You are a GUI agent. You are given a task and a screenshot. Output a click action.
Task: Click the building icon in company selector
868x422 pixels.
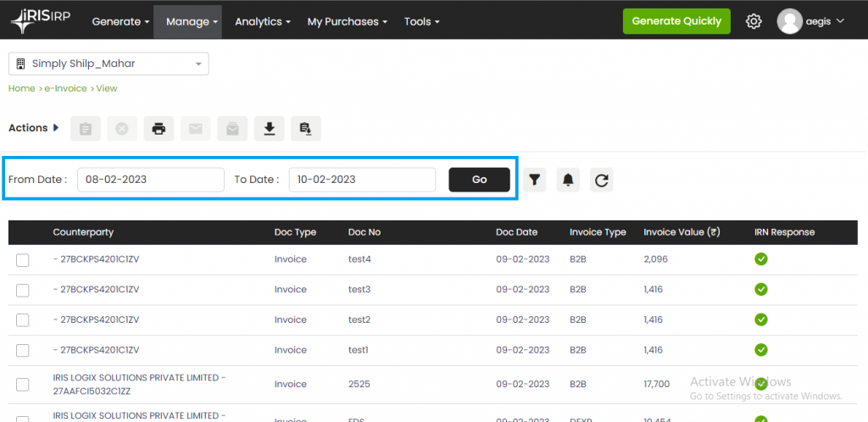pos(21,64)
